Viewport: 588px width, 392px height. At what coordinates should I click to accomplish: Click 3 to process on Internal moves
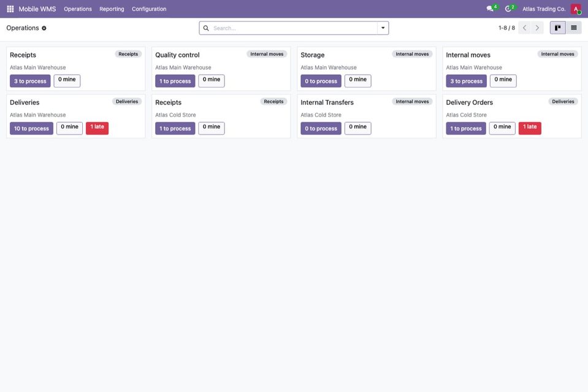click(x=466, y=81)
